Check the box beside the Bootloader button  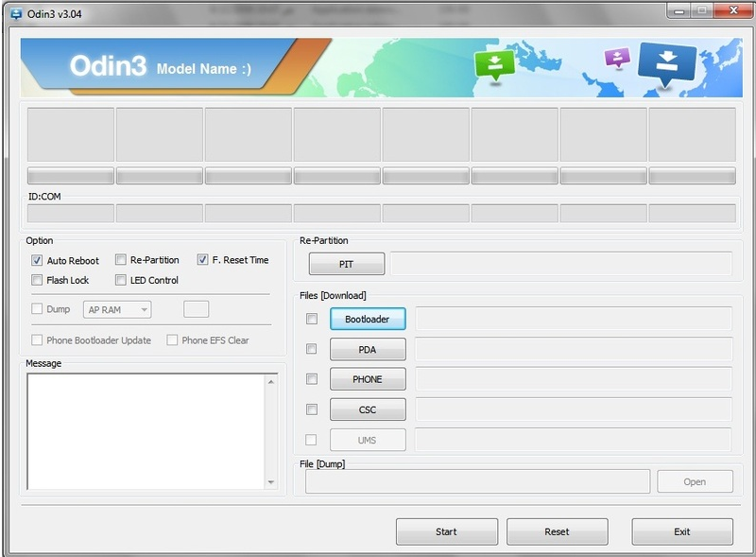(x=312, y=319)
